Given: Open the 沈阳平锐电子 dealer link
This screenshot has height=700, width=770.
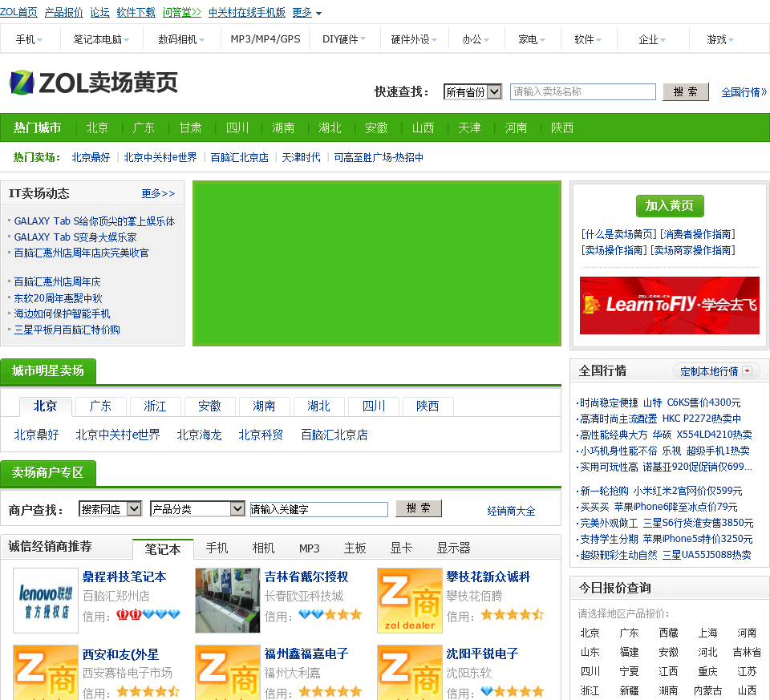Looking at the screenshot, I should pyautogui.click(x=482, y=653).
